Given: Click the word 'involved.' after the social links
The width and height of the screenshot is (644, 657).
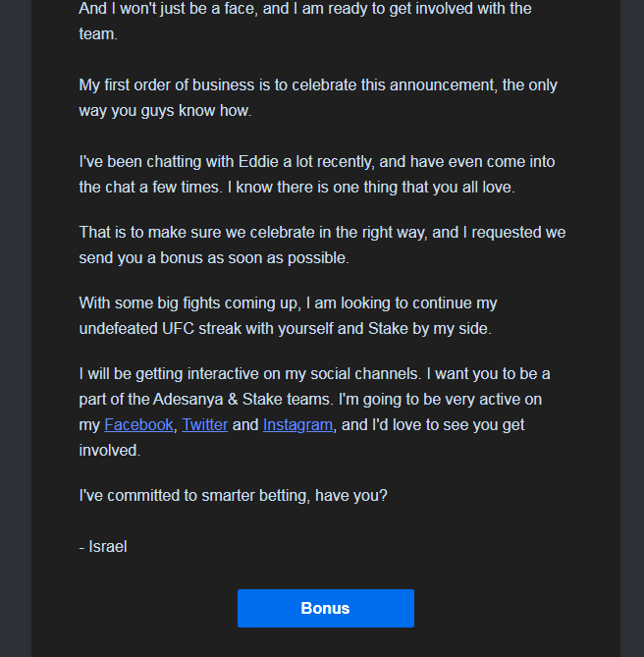Looking at the screenshot, I should 110,451.
